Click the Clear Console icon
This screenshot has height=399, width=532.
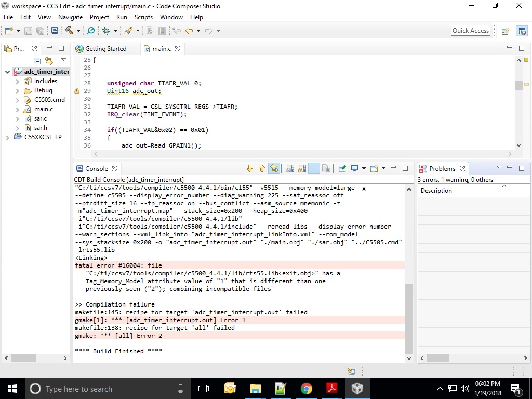click(x=326, y=169)
